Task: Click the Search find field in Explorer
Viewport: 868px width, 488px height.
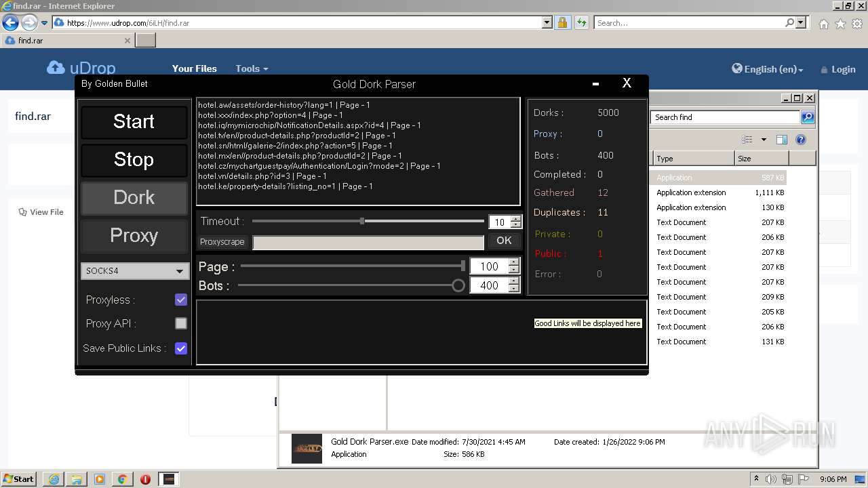Action: 726,117
